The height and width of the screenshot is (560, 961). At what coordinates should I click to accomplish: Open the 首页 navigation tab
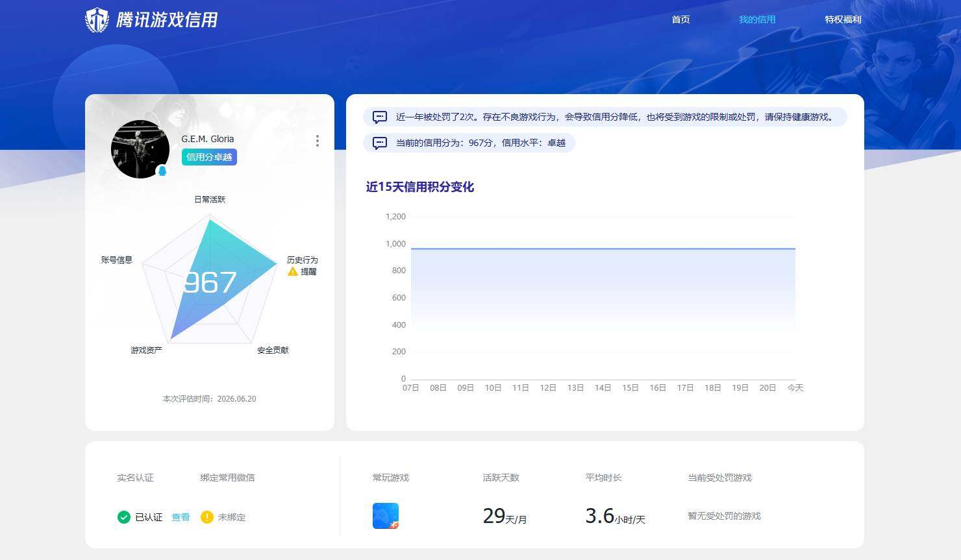[680, 19]
